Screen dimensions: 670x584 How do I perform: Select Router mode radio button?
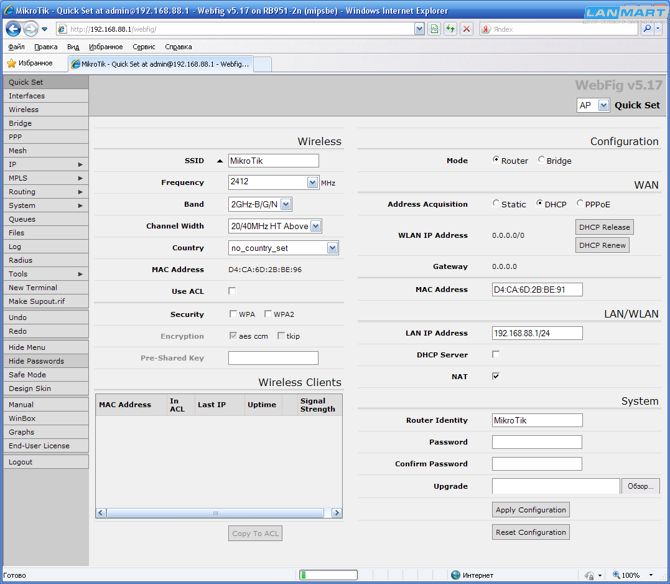[x=496, y=160]
